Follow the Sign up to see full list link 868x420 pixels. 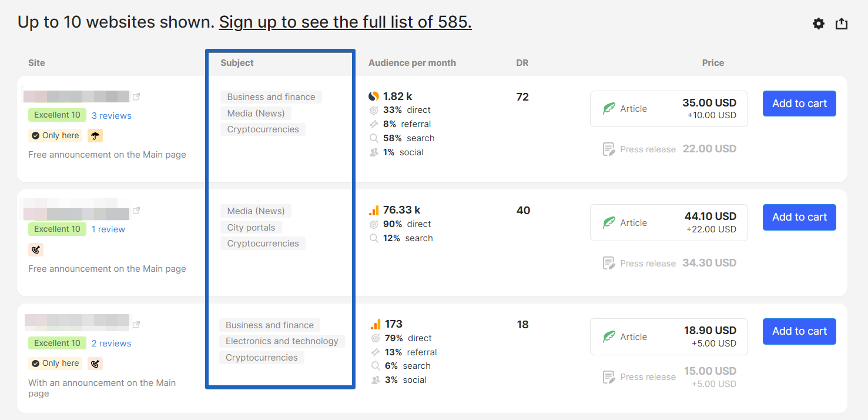pos(345,22)
